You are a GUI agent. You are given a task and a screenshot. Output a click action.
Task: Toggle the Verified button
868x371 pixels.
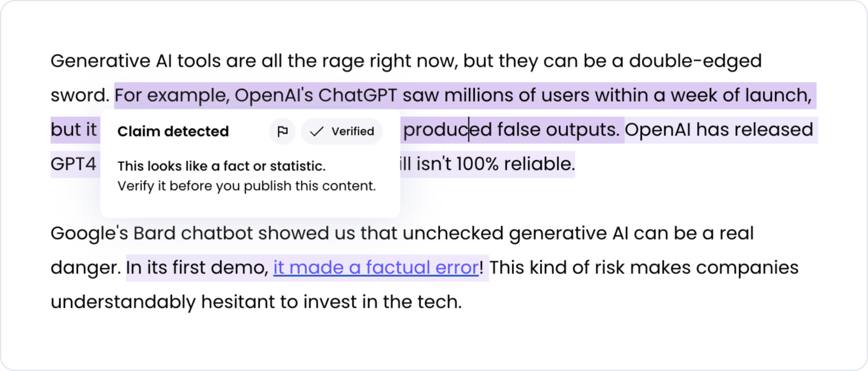341,132
